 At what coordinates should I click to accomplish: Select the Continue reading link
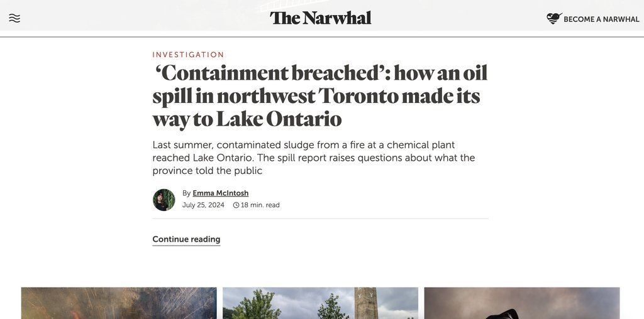(x=186, y=239)
